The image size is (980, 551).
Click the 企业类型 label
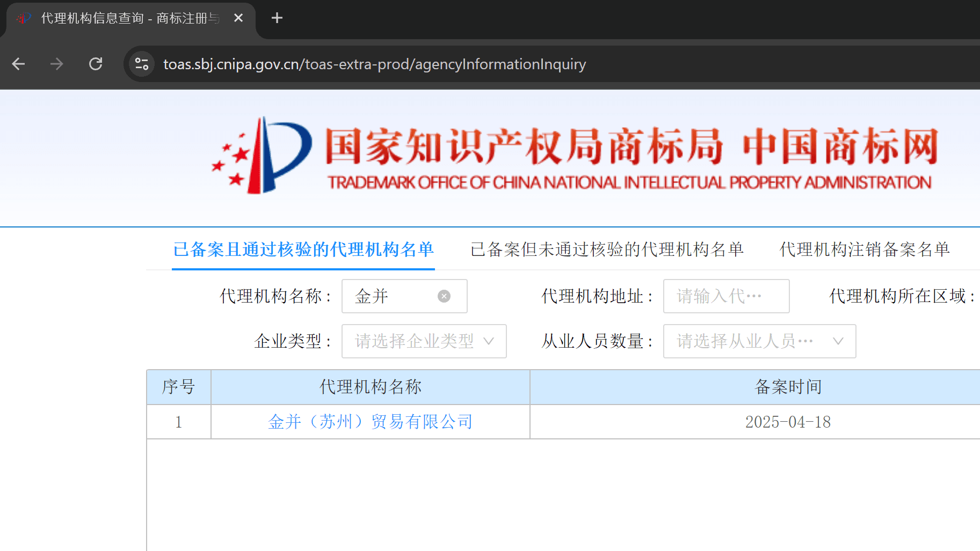click(x=293, y=341)
